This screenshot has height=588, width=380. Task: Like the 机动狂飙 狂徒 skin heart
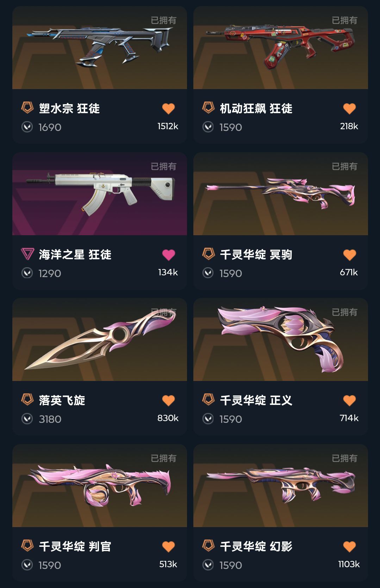(x=349, y=108)
